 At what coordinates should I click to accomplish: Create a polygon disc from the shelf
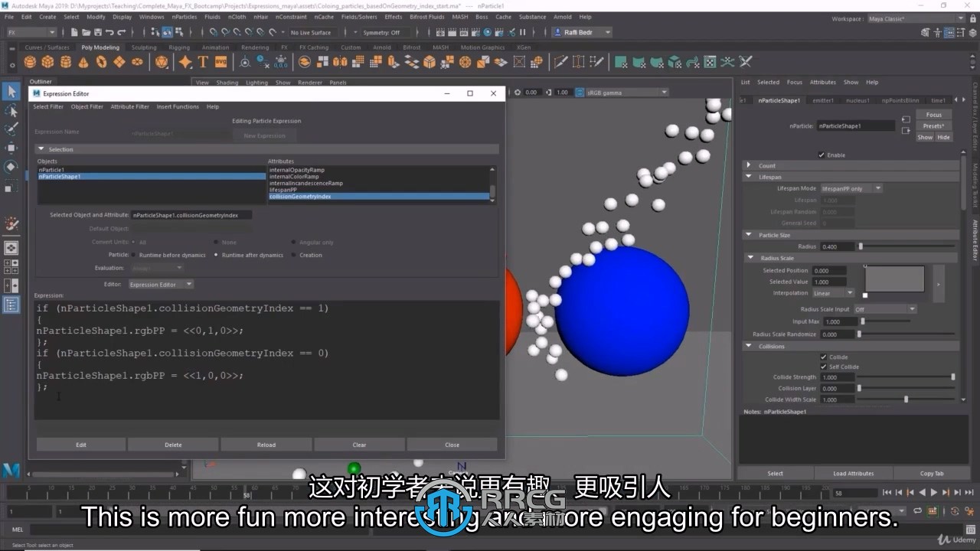pyautogui.click(x=137, y=62)
